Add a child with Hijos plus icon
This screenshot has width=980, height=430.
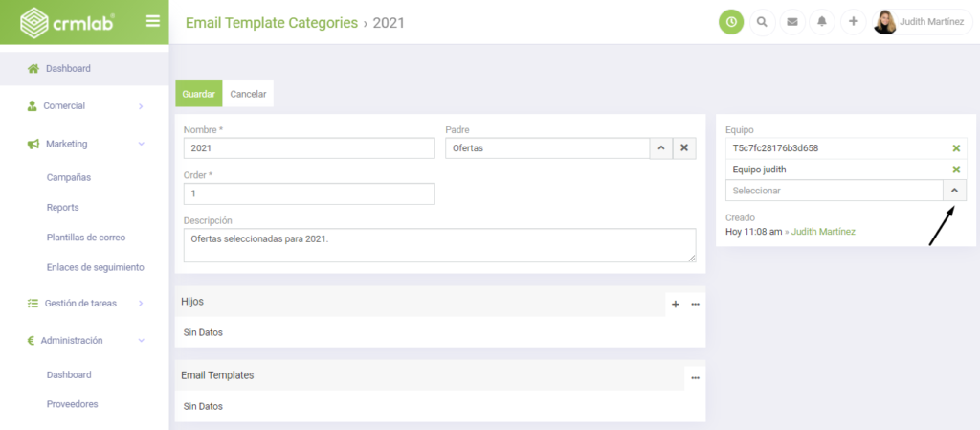coord(675,305)
